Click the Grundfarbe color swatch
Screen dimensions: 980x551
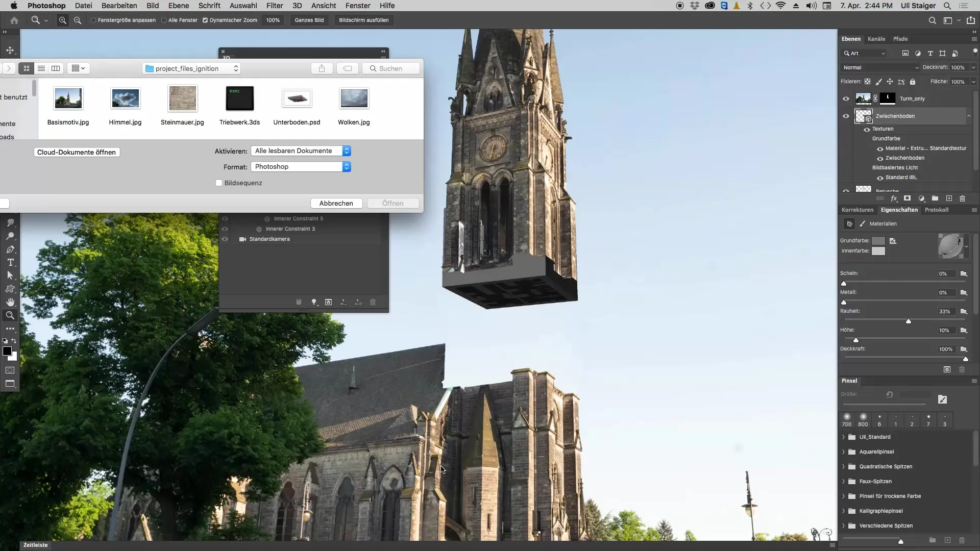tap(878, 241)
